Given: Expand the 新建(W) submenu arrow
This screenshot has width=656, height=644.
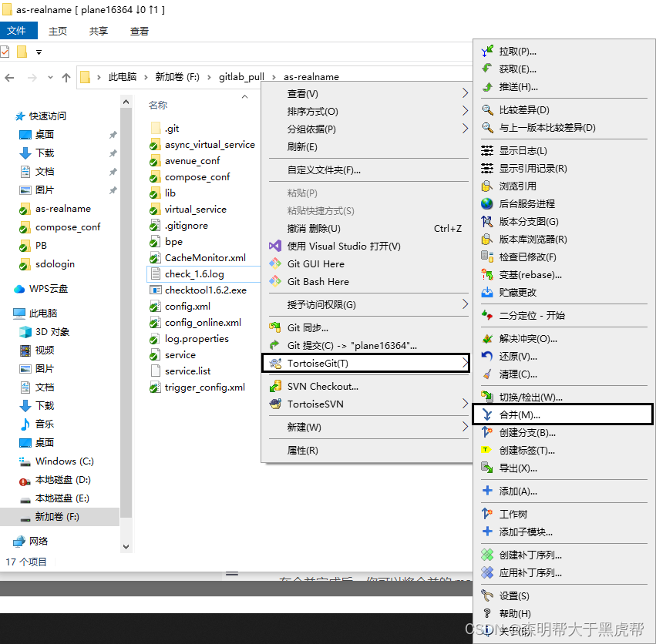Looking at the screenshot, I should (464, 427).
